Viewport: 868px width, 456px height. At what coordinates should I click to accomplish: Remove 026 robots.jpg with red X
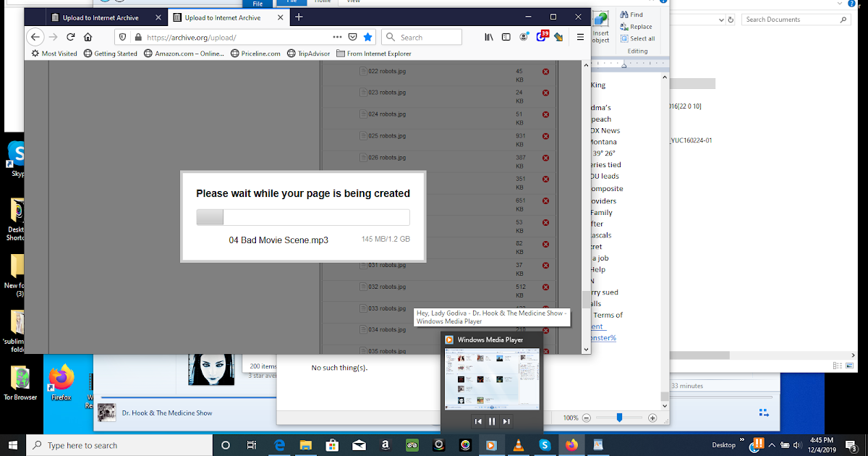pyautogui.click(x=545, y=158)
